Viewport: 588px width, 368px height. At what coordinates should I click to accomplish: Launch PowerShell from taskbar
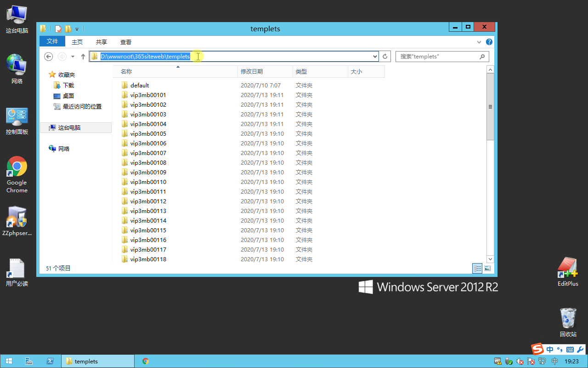point(50,361)
